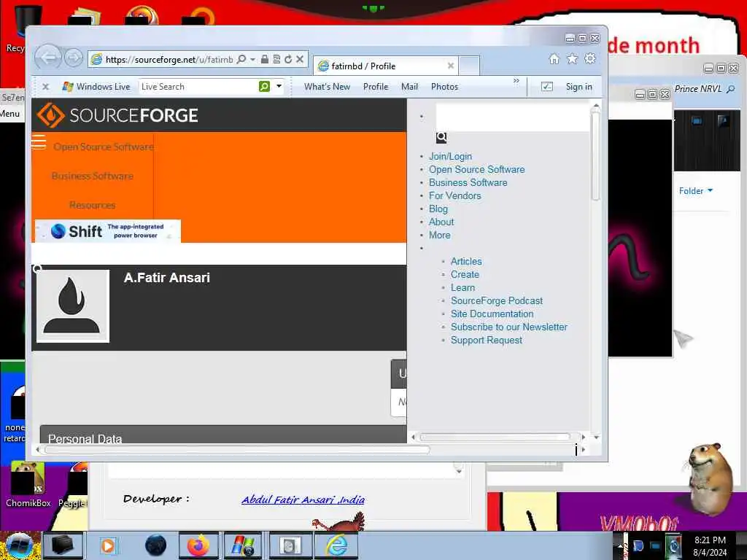Close the Windows Live toolbar
This screenshot has height=560, width=747.
coord(46,87)
